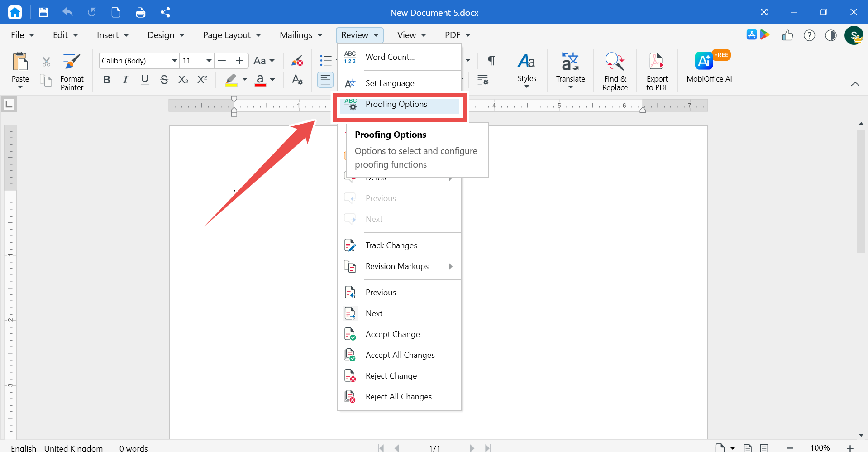Open the Styles gallery

pyautogui.click(x=527, y=71)
